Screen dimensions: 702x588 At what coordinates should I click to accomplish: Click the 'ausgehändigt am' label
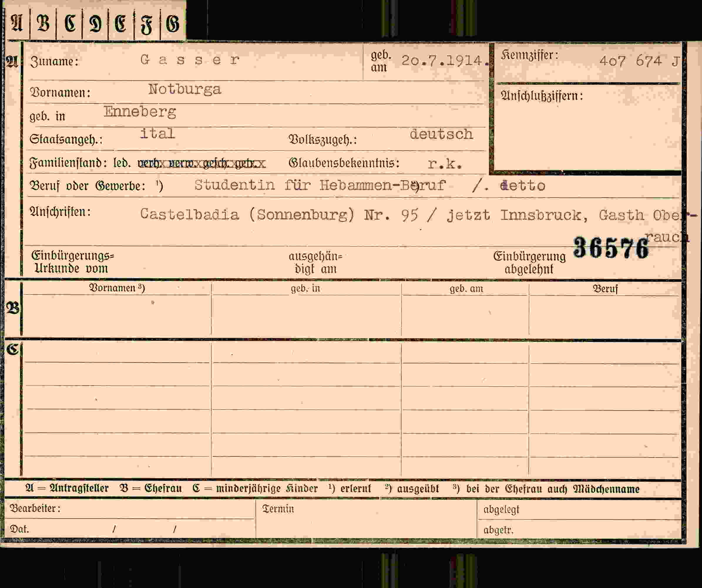315,263
